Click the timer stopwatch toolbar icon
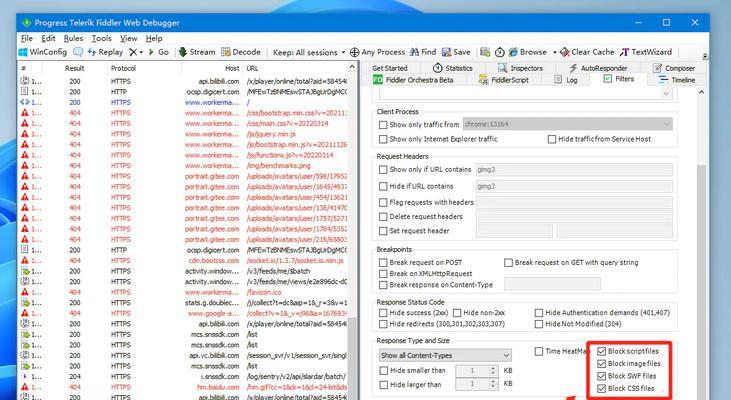Image resolution: width=731 pixels, height=400 pixels. pos(500,52)
